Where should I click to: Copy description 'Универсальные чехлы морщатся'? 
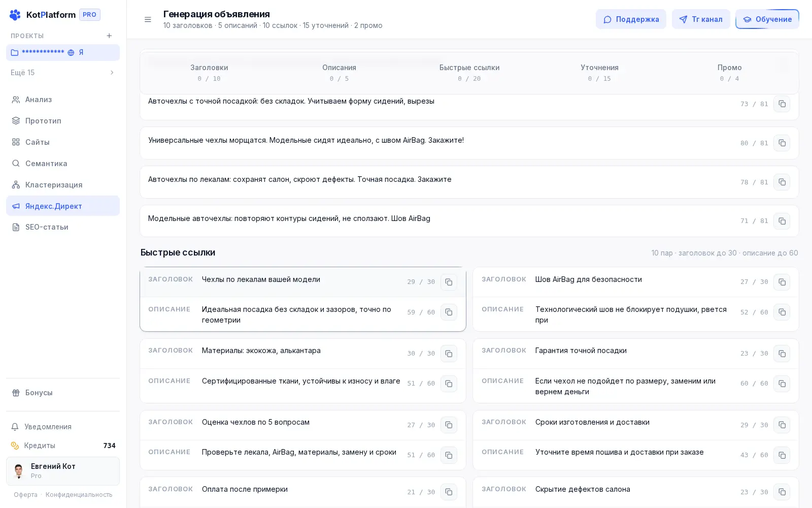tap(782, 143)
